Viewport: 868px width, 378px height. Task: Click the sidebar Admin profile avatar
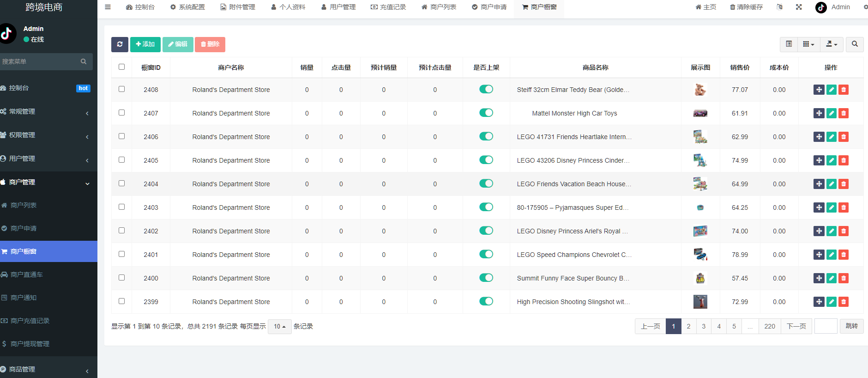tap(7, 34)
